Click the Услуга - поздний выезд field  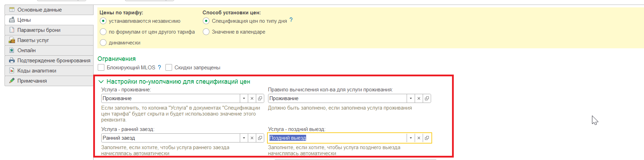(337, 138)
